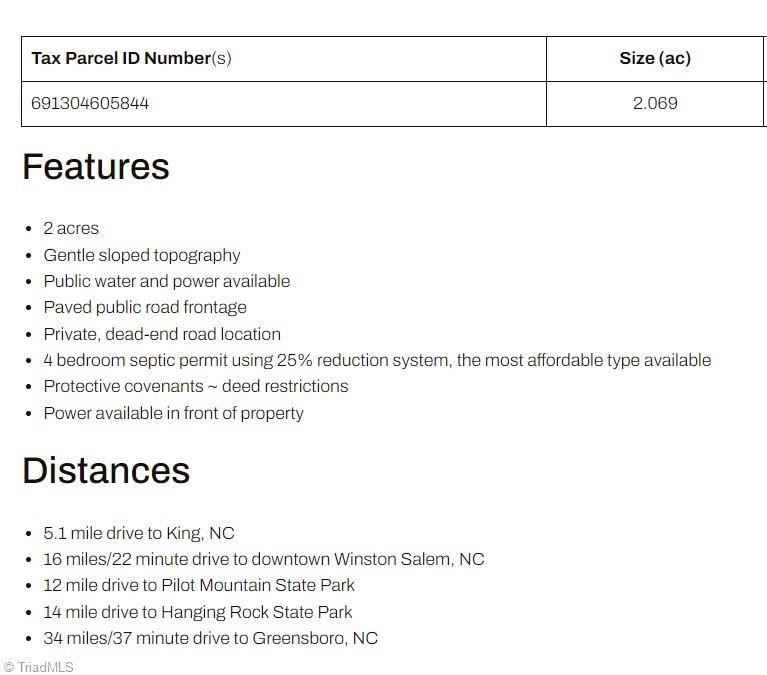
Task: Click the Distances heading
Action: [106, 470]
